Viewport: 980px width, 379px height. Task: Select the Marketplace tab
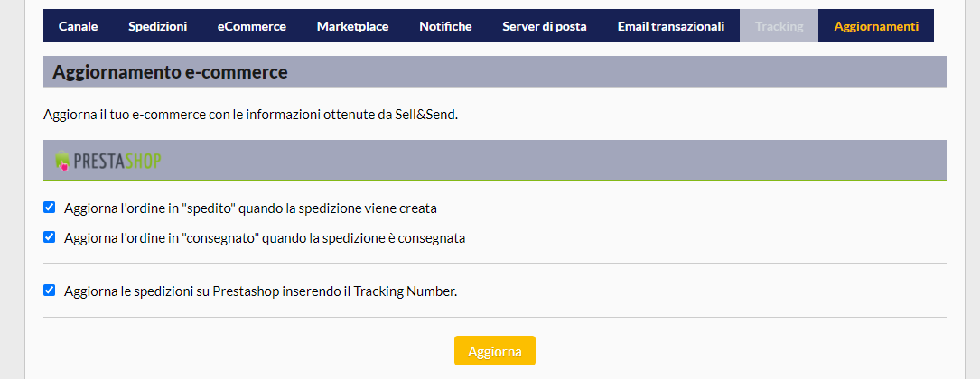(352, 26)
